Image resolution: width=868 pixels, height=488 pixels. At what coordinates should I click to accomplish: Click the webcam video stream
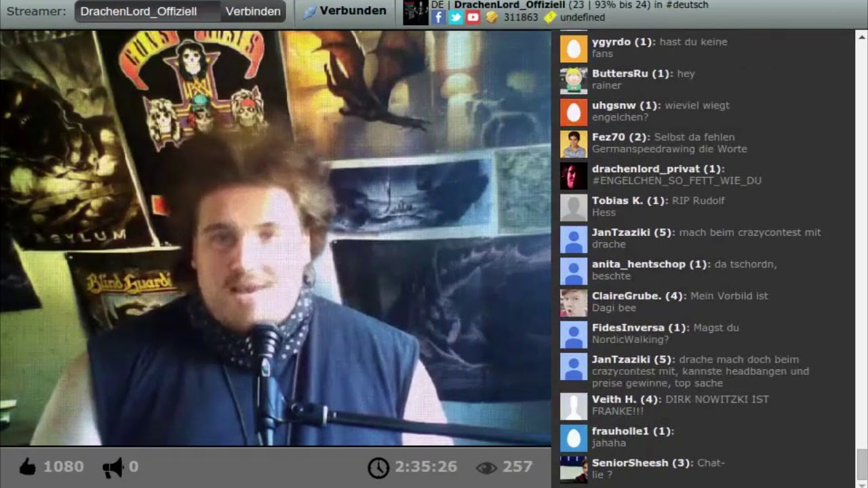point(275,238)
